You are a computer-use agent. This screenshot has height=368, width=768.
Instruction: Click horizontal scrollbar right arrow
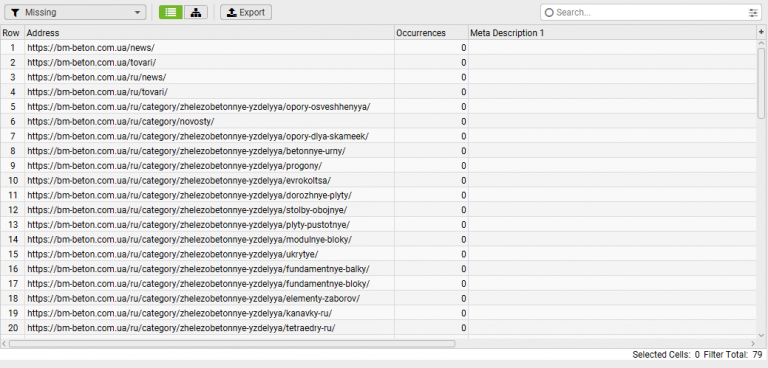click(753, 343)
